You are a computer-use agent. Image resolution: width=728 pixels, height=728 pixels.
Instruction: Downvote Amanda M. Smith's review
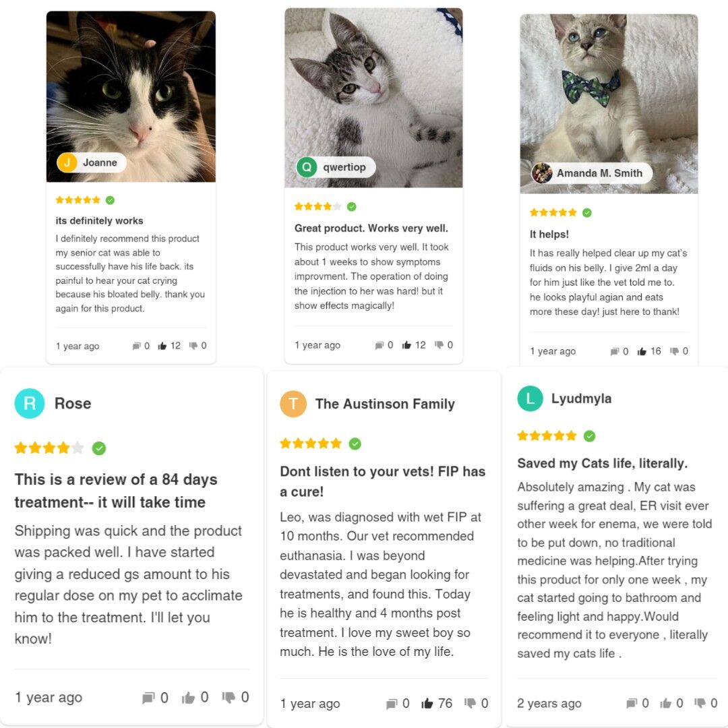click(x=674, y=351)
